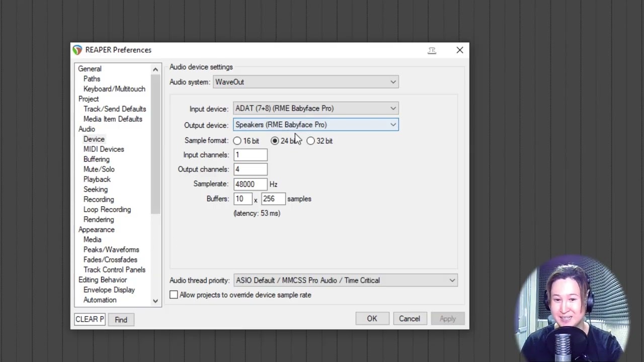Viewport: 644px width, 362px height.
Task: Open the Playback preferences page
Action: click(97, 179)
